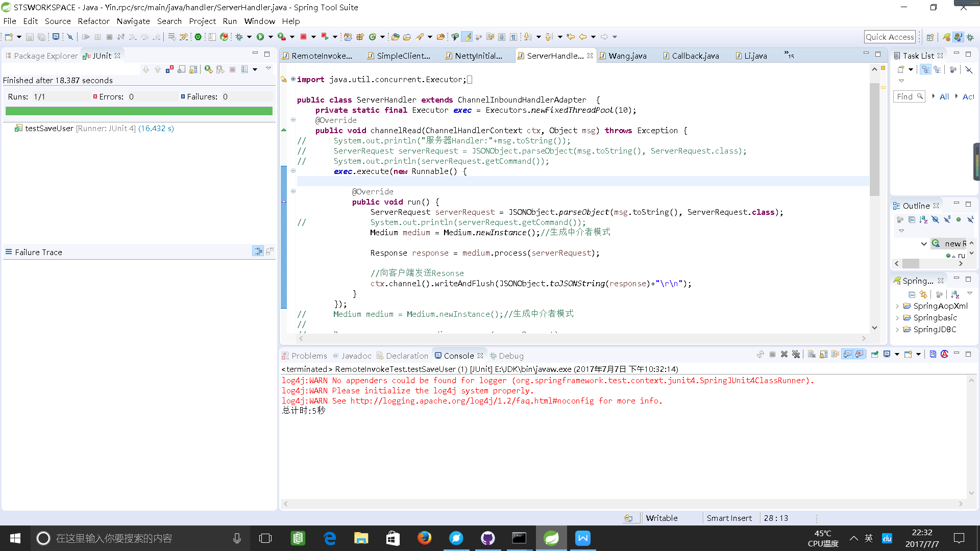The height and width of the screenshot is (551, 980).
Task: Open the Display Selected Console dropdown
Action: pyautogui.click(x=897, y=355)
